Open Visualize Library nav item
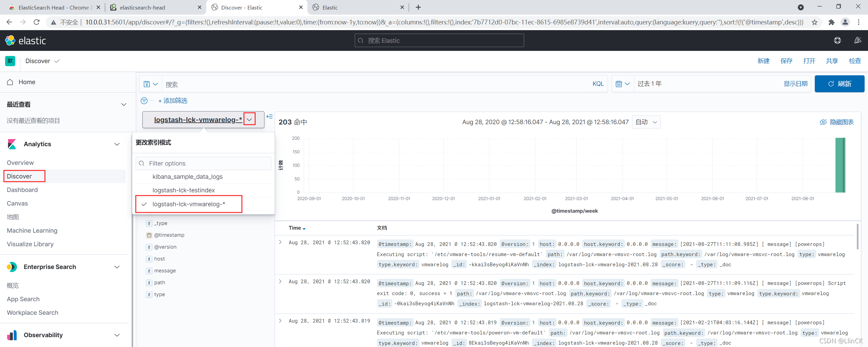The width and height of the screenshot is (868, 347). pos(30,244)
